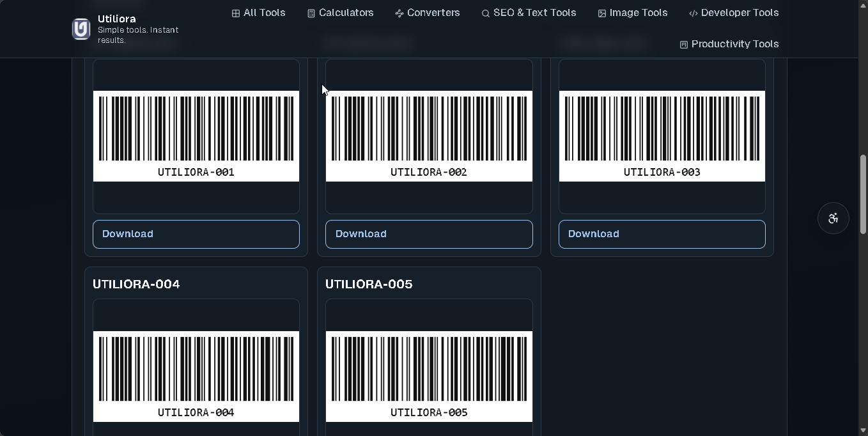Click the UTILIORA-005 card heading
Image resolution: width=868 pixels, height=436 pixels.
tap(369, 284)
